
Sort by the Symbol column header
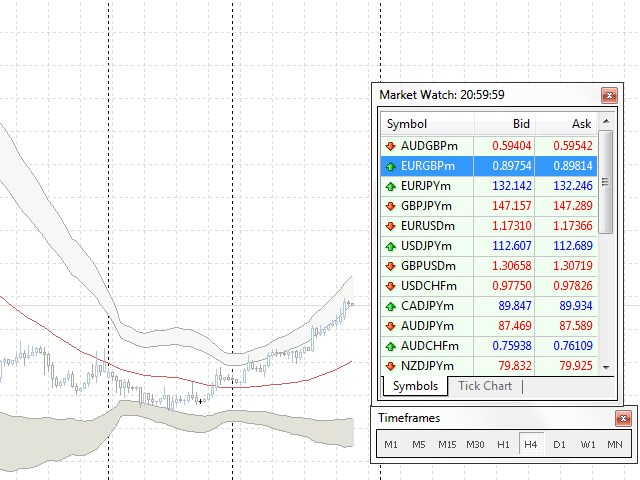(x=427, y=124)
